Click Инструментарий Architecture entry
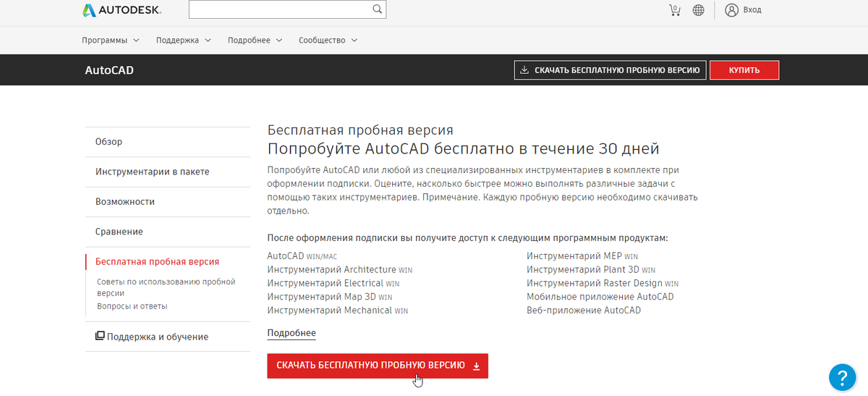The width and height of the screenshot is (868, 396). (339, 269)
